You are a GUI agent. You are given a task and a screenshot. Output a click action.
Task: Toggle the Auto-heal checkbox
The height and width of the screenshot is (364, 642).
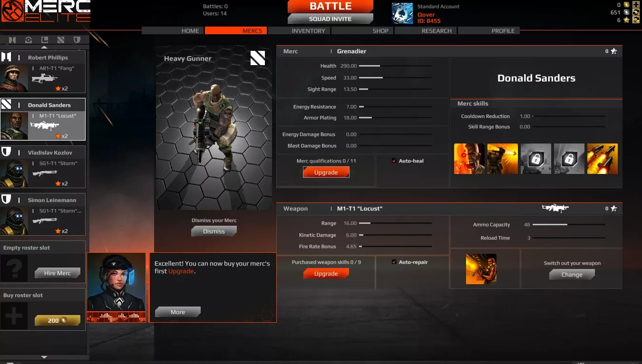tap(394, 161)
